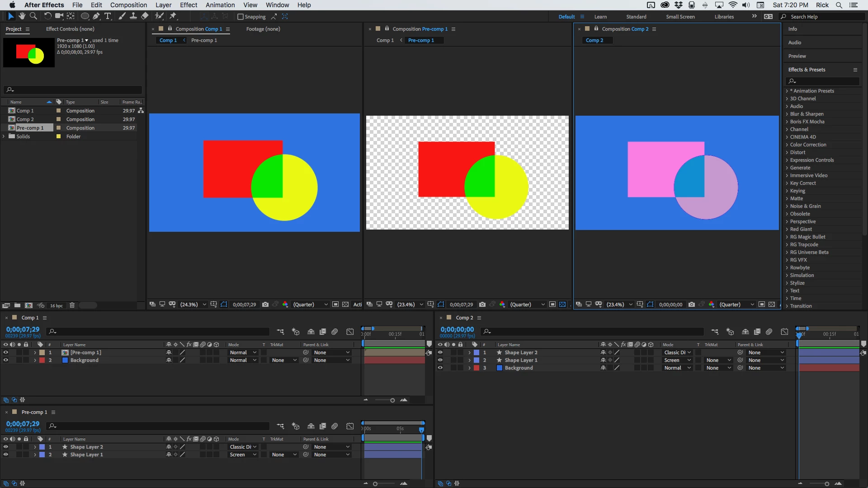Select the Ellipse shape tool
The height and width of the screenshot is (488, 868).
pyautogui.click(x=85, y=16)
